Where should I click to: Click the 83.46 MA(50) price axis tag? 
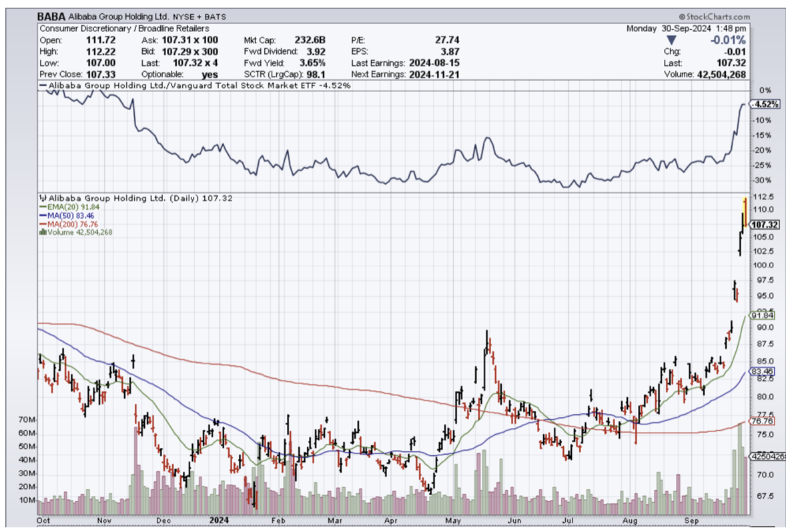pos(763,372)
